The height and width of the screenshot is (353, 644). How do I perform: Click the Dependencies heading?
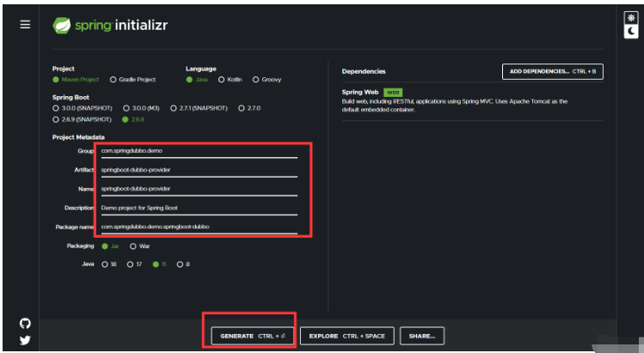click(364, 71)
